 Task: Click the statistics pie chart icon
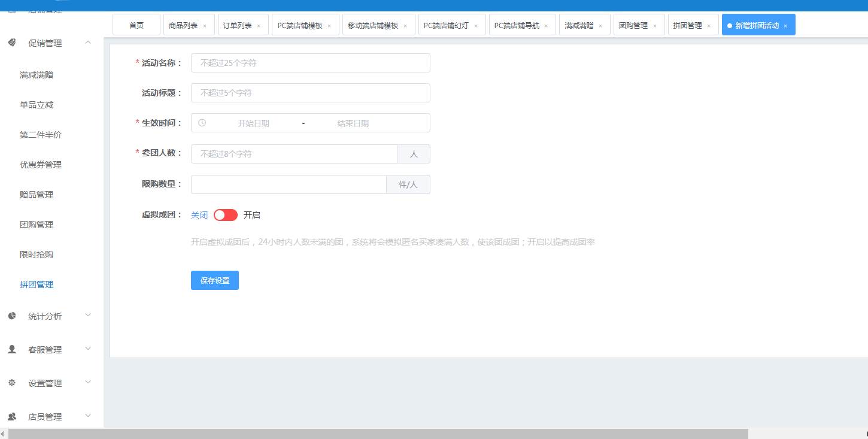pyautogui.click(x=12, y=316)
